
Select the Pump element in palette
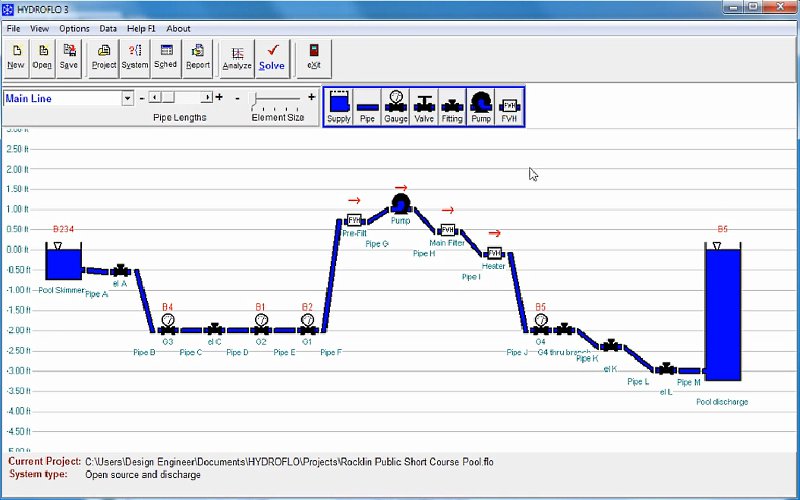tap(481, 107)
